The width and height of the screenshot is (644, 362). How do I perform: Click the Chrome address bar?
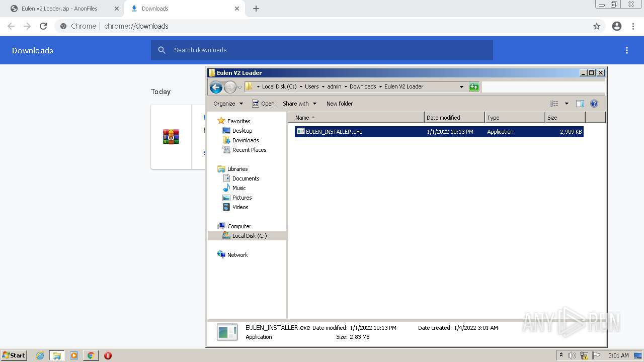pos(322,26)
